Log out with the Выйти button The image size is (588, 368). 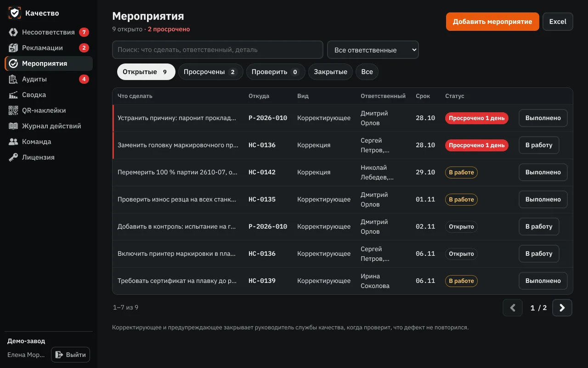pyautogui.click(x=71, y=355)
